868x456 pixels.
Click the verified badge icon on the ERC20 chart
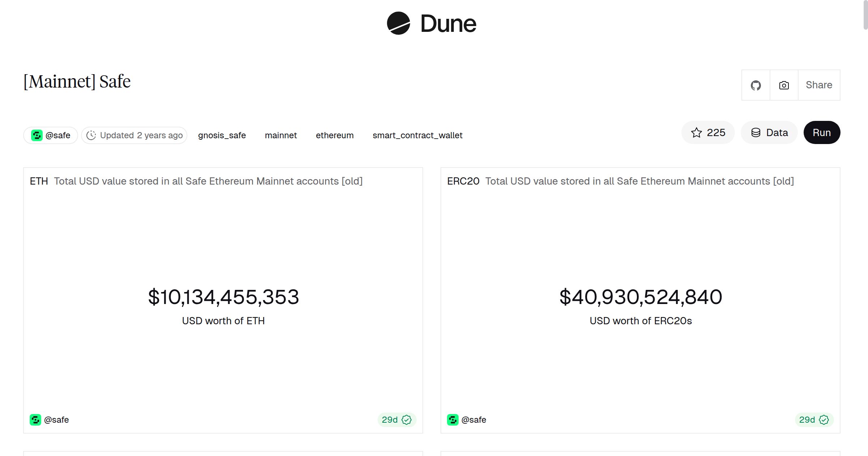click(x=824, y=420)
